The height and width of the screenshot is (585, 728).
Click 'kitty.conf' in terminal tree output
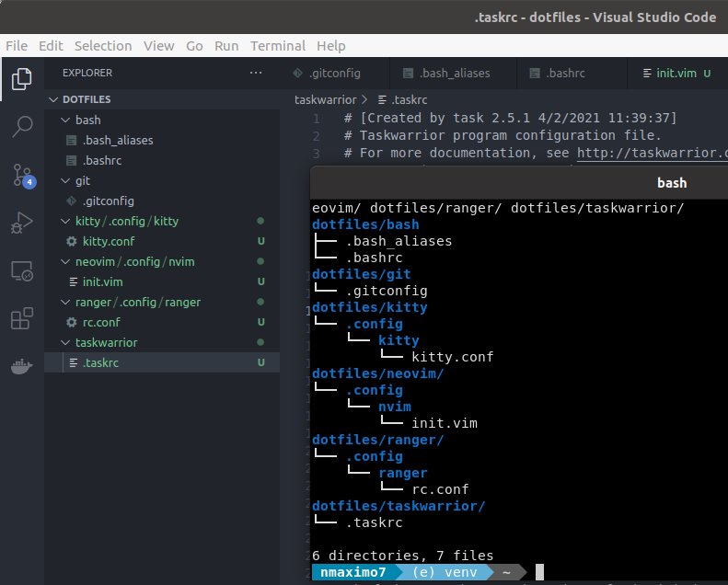(x=452, y=357)
